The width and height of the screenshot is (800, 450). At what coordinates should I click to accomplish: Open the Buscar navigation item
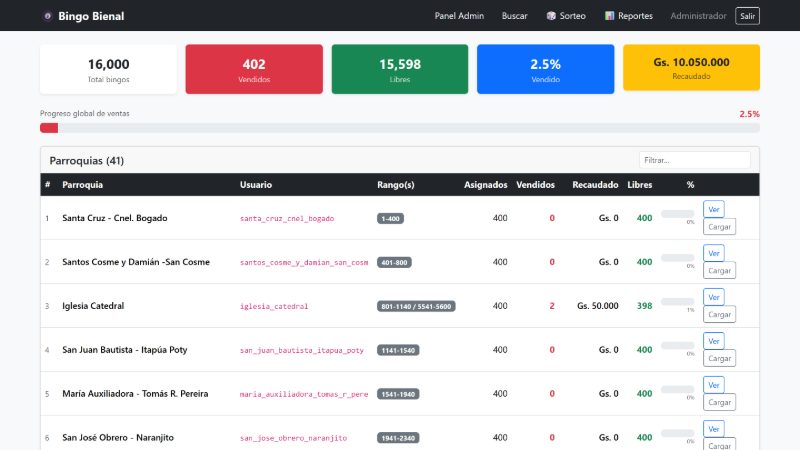514,16
